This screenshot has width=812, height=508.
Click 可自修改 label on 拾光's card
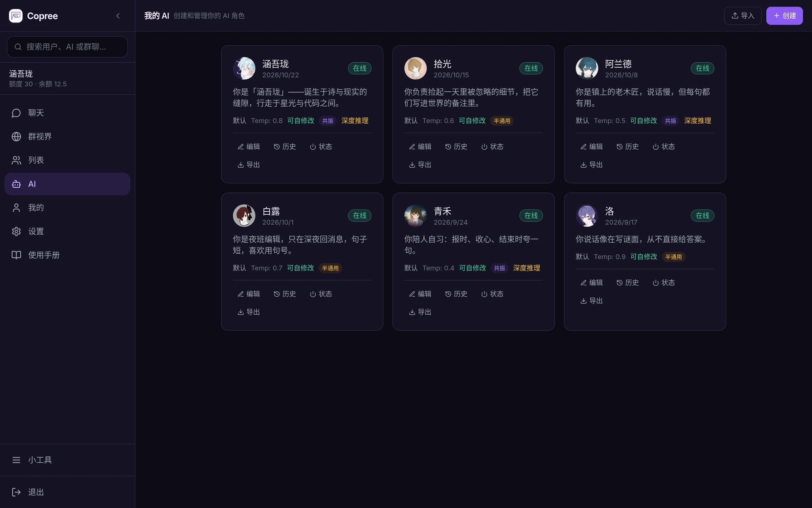(x=472, y=121)
